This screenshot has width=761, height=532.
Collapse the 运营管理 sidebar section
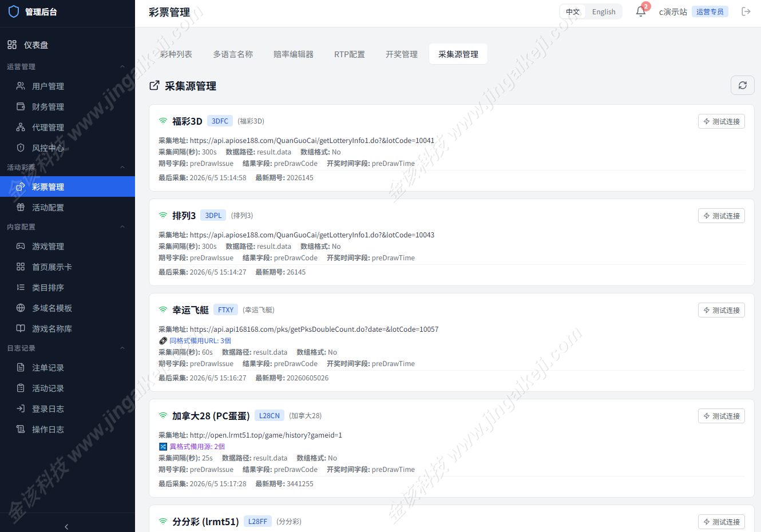(122, 66)
